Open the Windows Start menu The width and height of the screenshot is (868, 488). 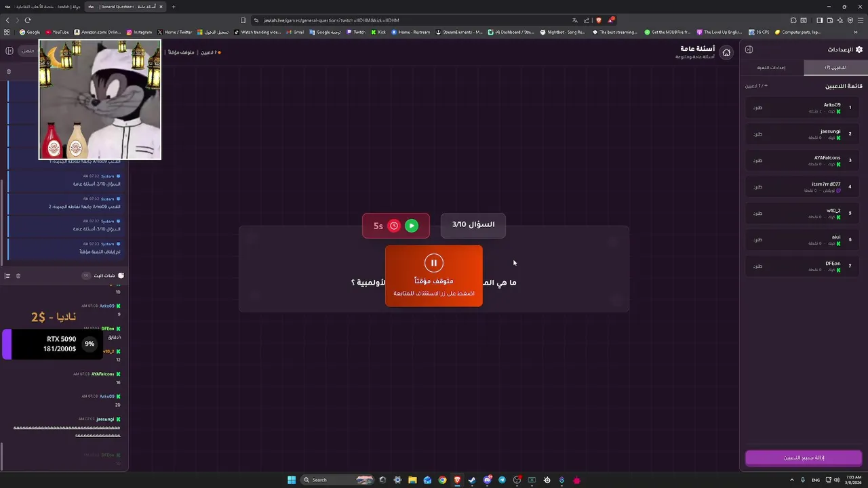tap(292, 480)
